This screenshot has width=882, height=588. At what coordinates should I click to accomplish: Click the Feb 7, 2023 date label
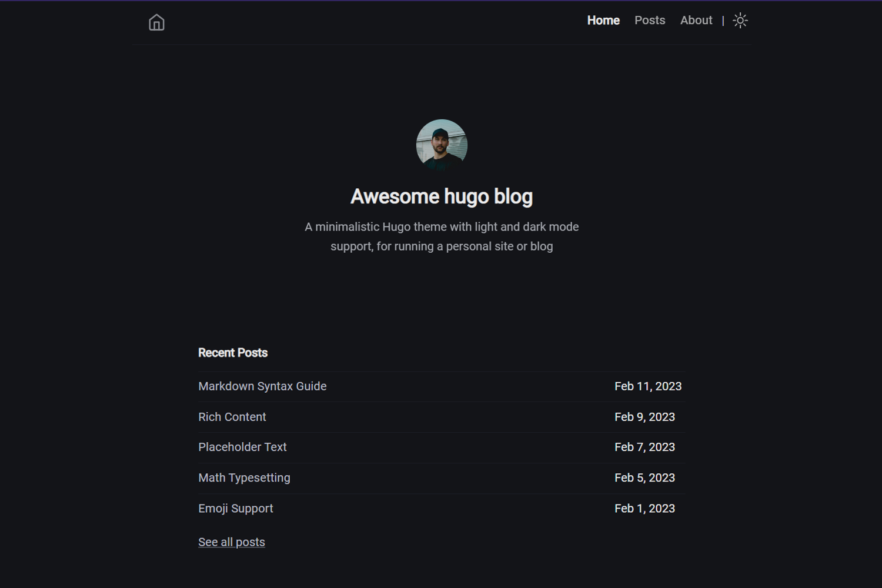644,447
